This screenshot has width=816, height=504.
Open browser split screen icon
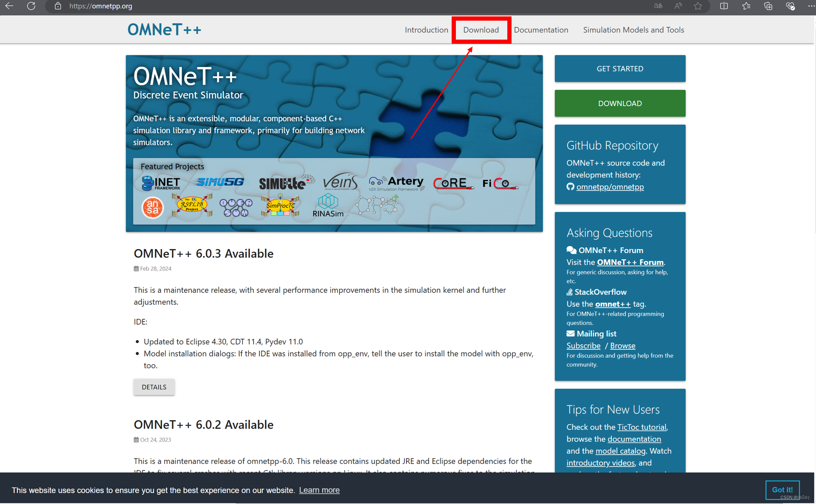pos(724,6)
